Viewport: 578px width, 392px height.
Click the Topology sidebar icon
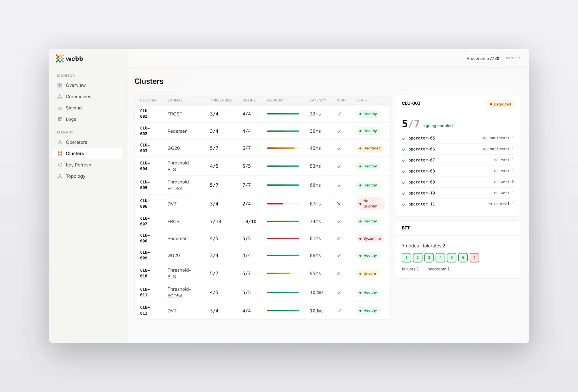60,176
